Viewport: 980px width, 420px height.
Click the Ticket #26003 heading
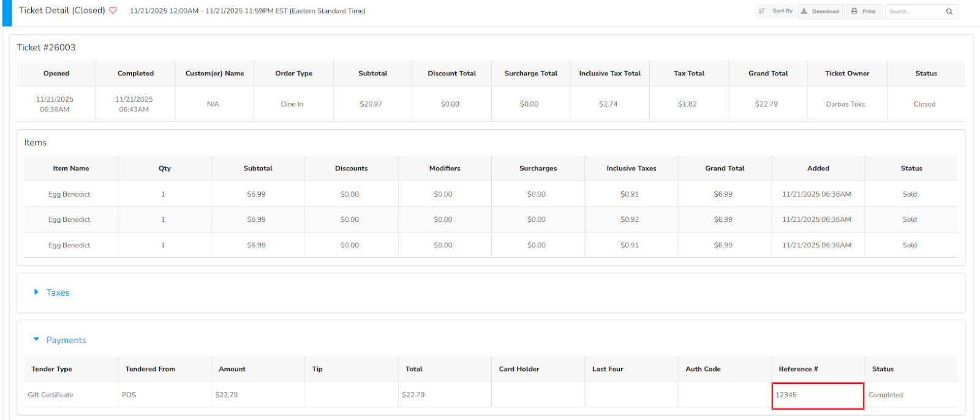tap(46, 47)
